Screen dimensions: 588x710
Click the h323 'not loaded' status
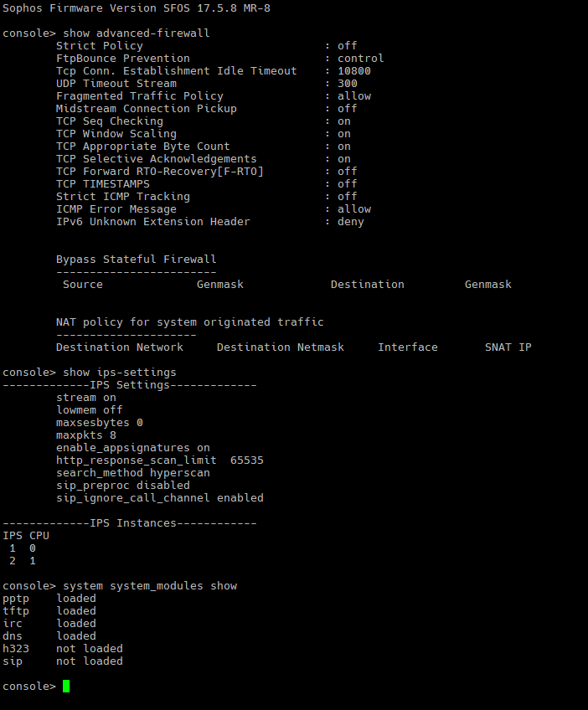click(x=90, y=649)
